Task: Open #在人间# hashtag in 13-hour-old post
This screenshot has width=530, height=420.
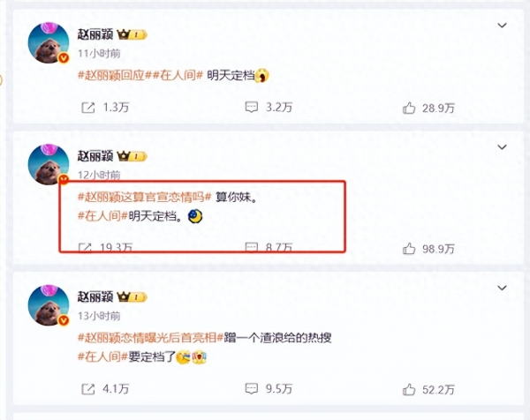Action: tap(102, 356)
